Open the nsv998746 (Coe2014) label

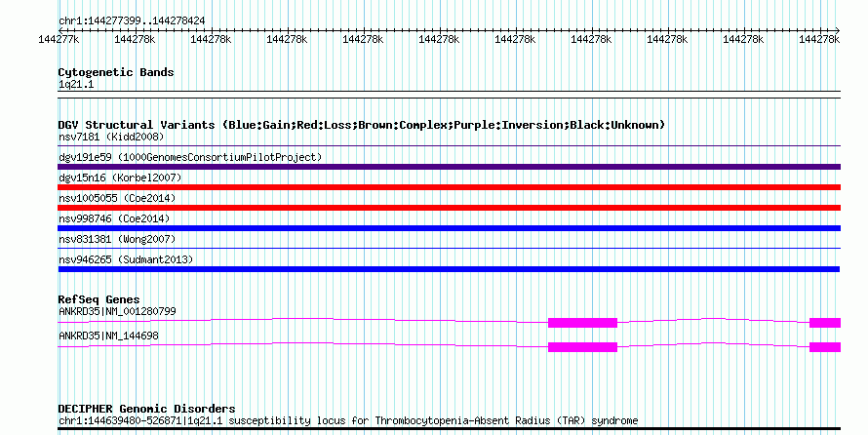(114, 218)
